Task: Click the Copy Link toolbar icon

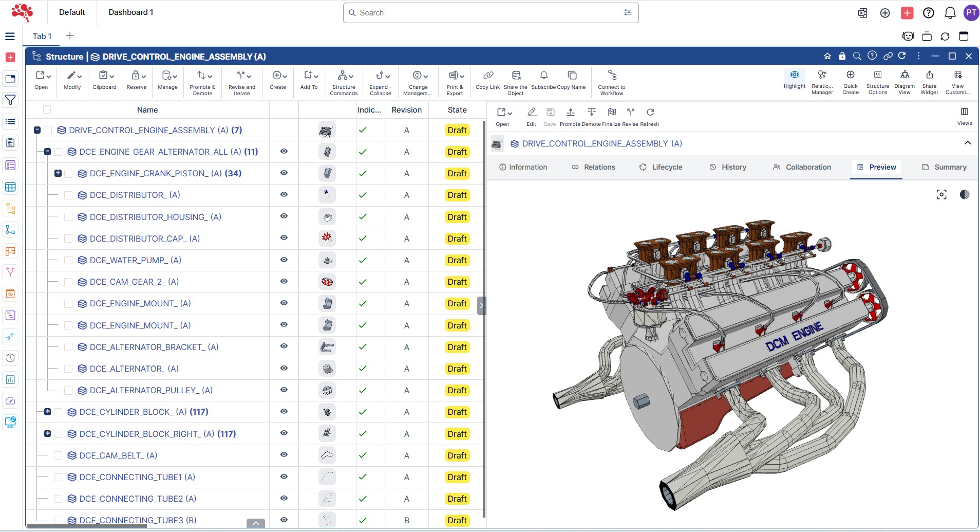Action: coord(487,76)
